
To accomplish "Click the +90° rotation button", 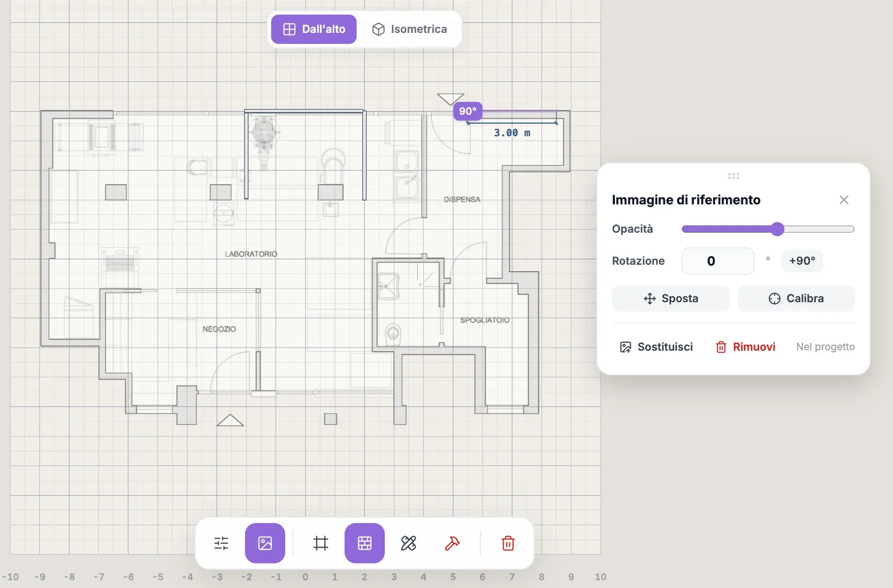I will pyautogui.click(x=802, y=261).
